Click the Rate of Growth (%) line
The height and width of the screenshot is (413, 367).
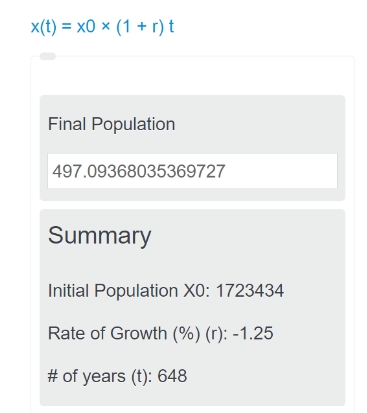pos(161,333)
